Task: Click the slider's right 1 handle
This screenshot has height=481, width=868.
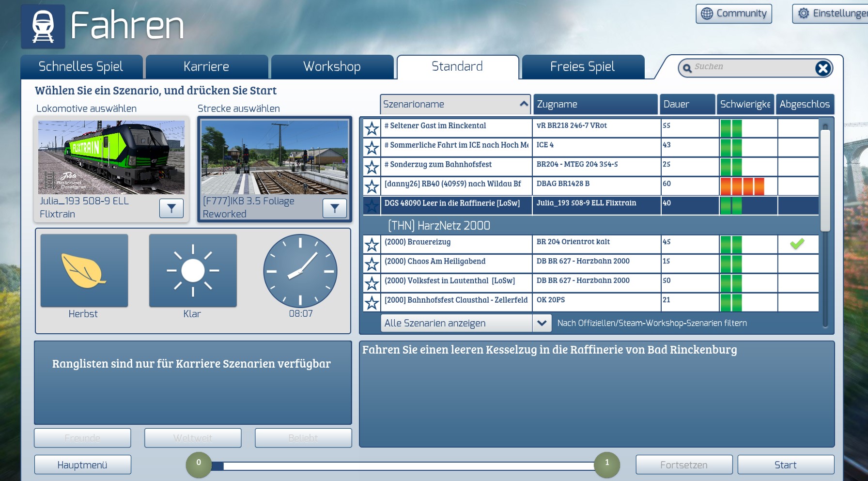Action: [607, 465]
